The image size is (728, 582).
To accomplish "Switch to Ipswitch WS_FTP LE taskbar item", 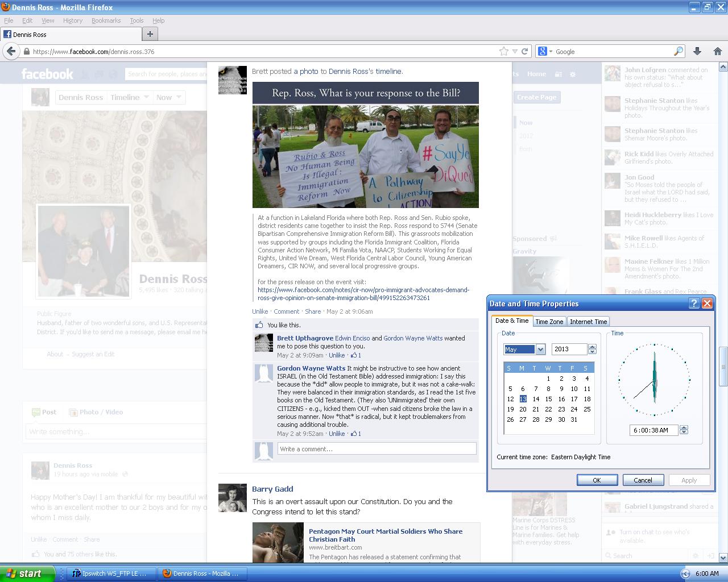I will coord(110,573).
